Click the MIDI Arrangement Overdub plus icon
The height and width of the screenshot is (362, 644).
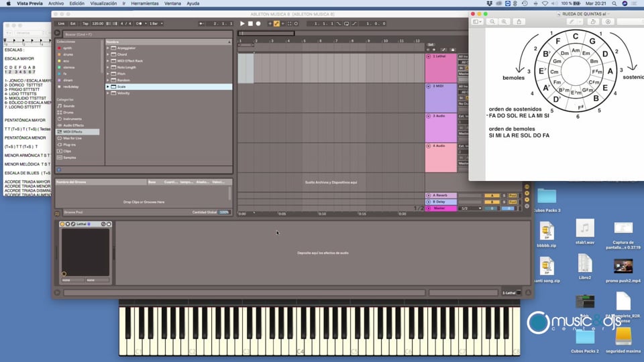[270, 24]
